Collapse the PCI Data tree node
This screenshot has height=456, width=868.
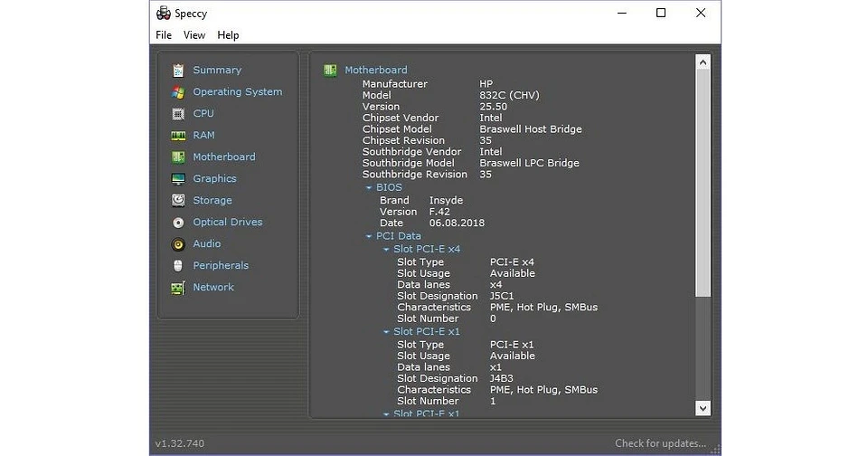coord(369,237)
